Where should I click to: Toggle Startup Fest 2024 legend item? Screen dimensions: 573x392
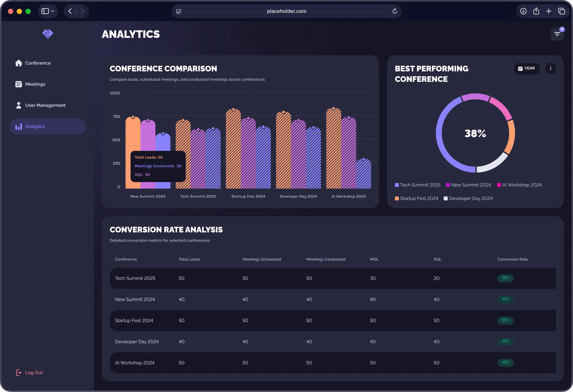click(416, 198)
